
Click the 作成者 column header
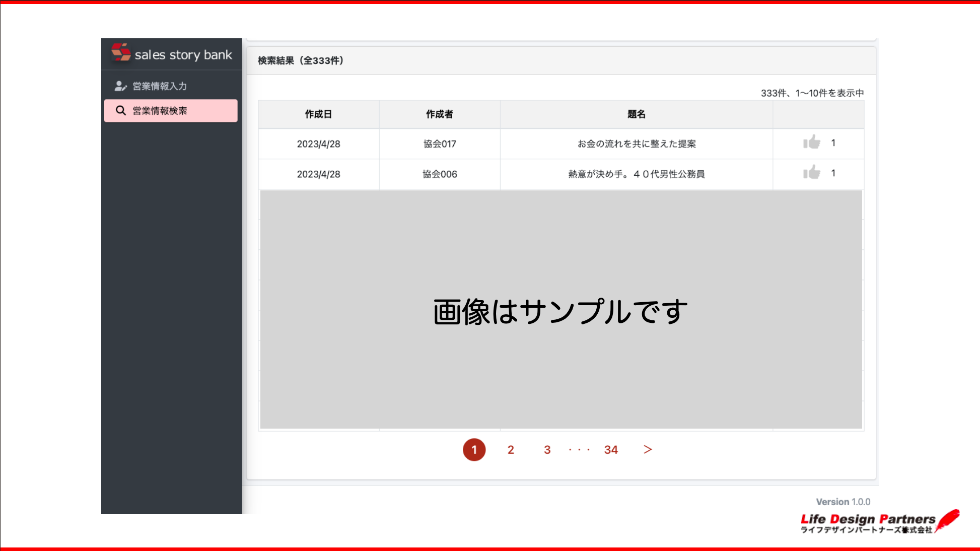tap(439, 114)
